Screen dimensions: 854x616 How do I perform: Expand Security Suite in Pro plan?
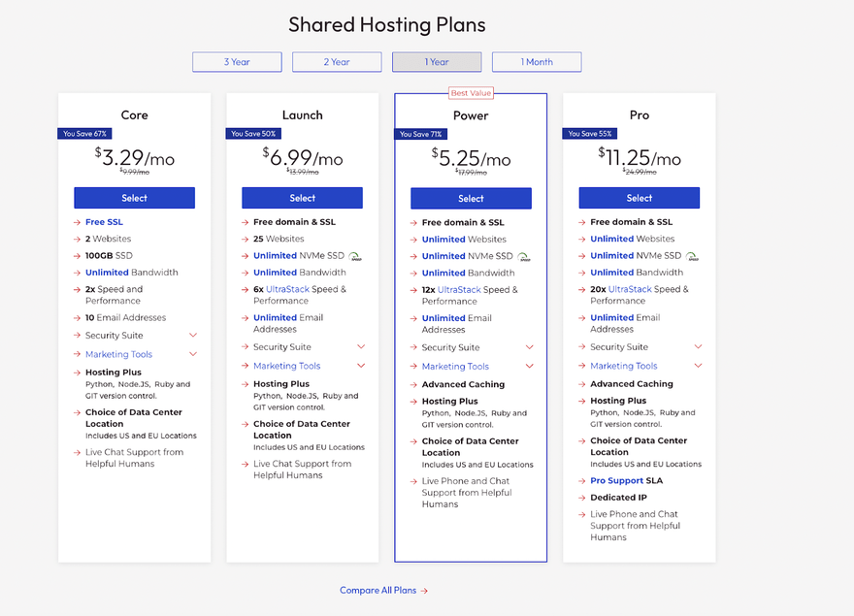coord(698,346)
